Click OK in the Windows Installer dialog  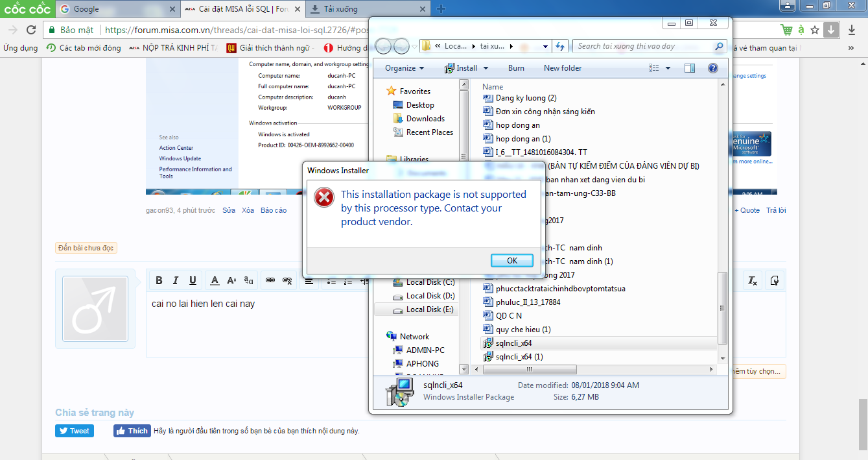512,260
